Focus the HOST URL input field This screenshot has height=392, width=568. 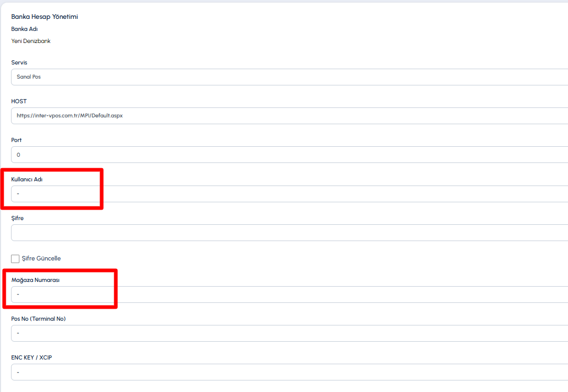(289, 116)
